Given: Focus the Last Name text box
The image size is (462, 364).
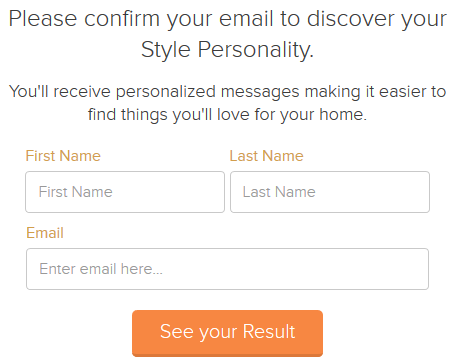Looking at the screenshot, I should [x=330, y=192].
